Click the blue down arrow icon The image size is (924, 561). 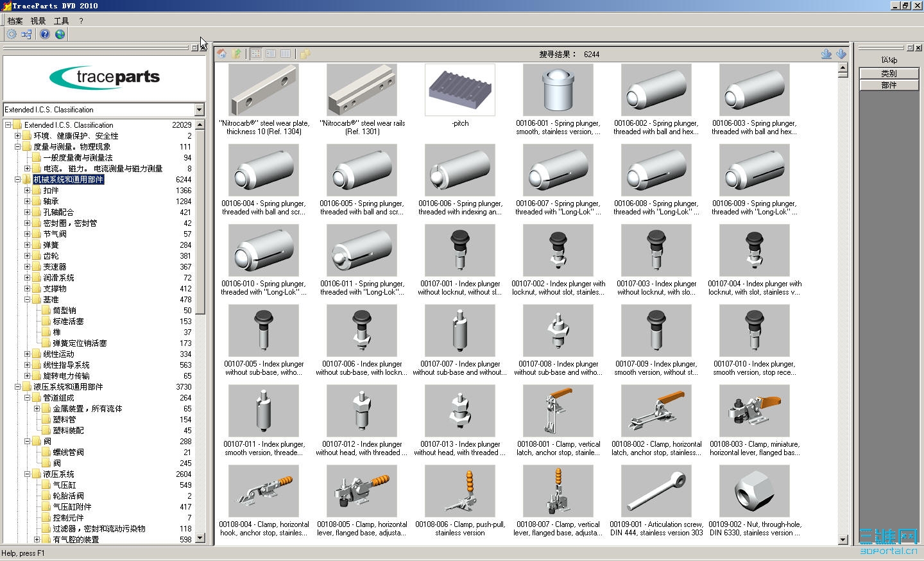841,54
